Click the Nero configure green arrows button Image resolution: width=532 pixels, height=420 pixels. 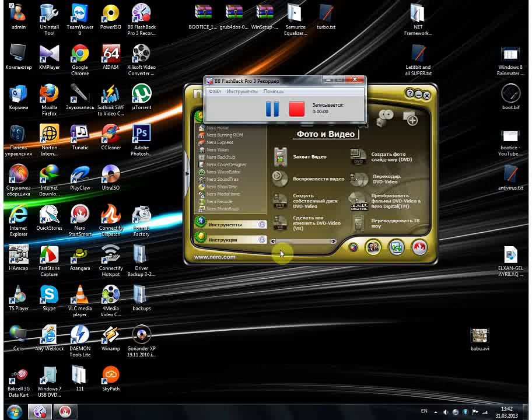point(396,247)
